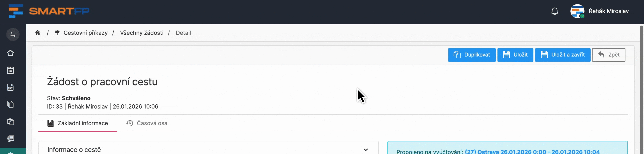The height and width of the screenshot is (154, 644).
Task: Open notifications bell icon
Action: pos(555,11)
